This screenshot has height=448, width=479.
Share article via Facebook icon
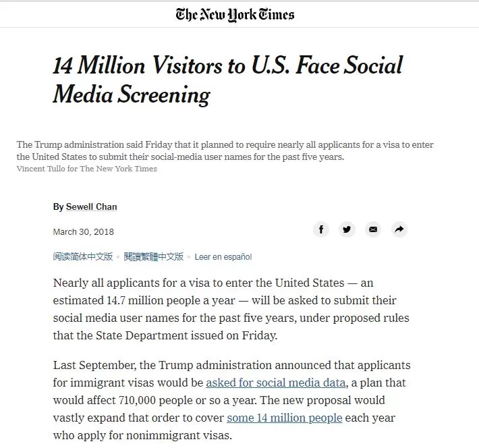point(320,229)
